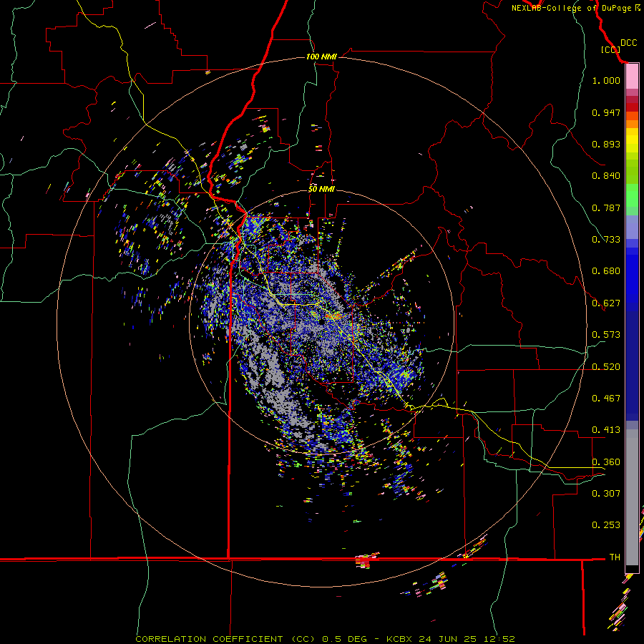Click the 100 NMI range ring label

click(321, 57)
